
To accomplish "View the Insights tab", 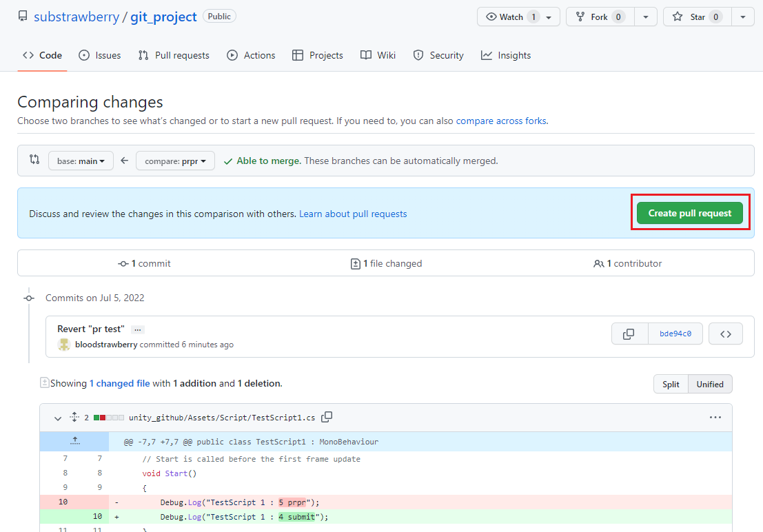I will pos(506,56).
